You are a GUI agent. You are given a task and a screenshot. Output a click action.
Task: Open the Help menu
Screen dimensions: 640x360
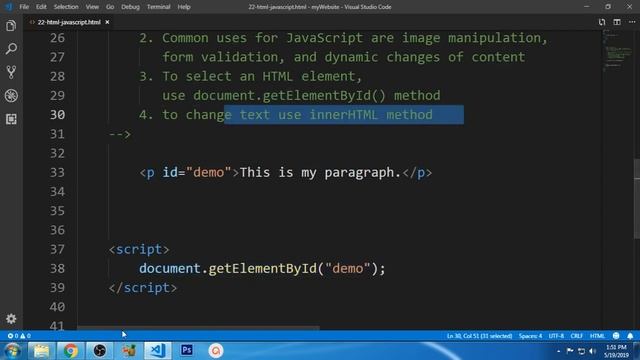(184, 7)
